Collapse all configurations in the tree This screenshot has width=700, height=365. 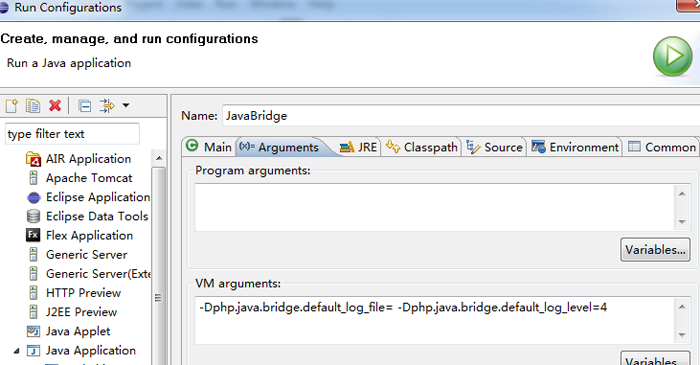pos(84,106)
